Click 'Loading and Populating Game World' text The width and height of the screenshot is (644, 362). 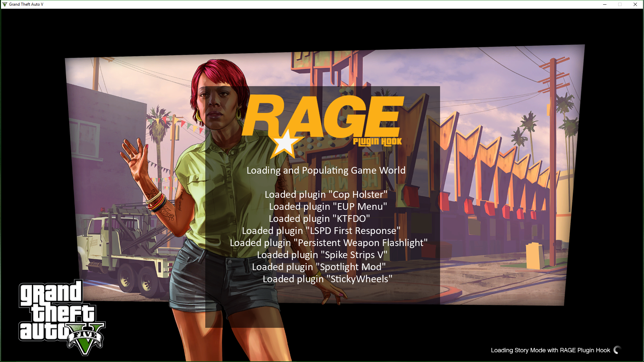(x=326, y=170)
